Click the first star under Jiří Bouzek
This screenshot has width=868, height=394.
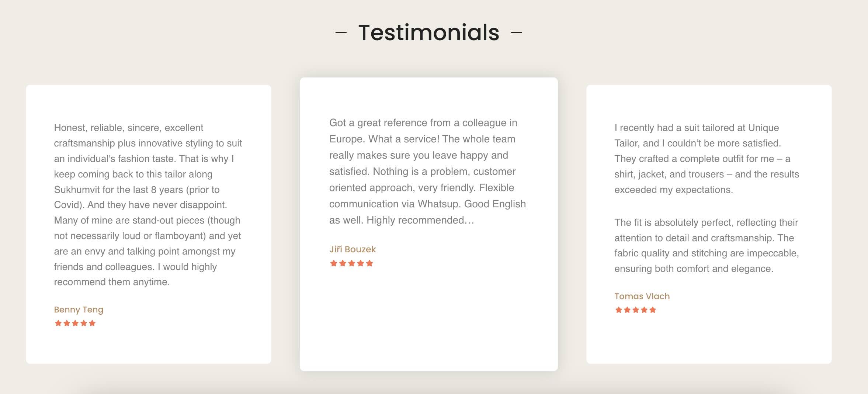pos(334,263)
